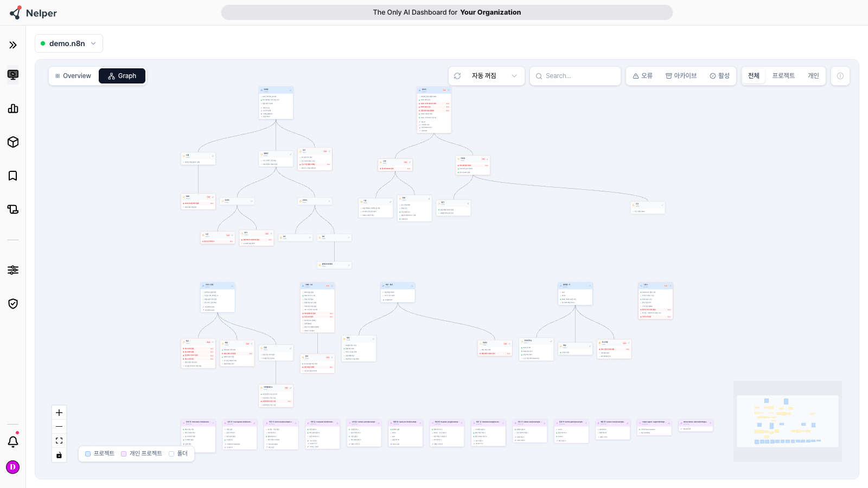Viewport: 868px width, 488px height.
Task: Select the SNS folder node
Action: 198,201
